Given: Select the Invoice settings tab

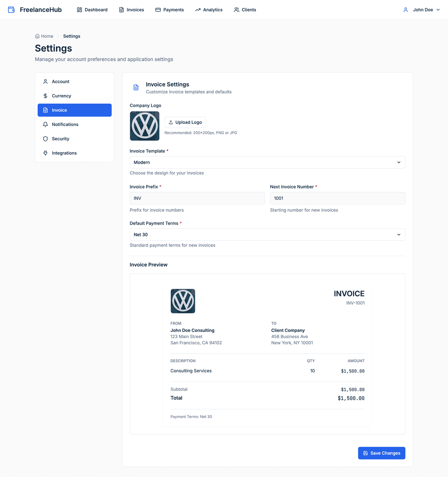Looking at the screenshot, I should tap(75, 110).
